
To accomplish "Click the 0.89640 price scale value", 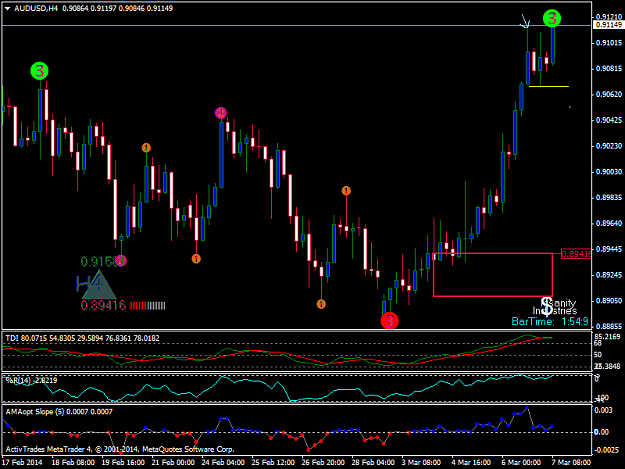I will (609, 223).
